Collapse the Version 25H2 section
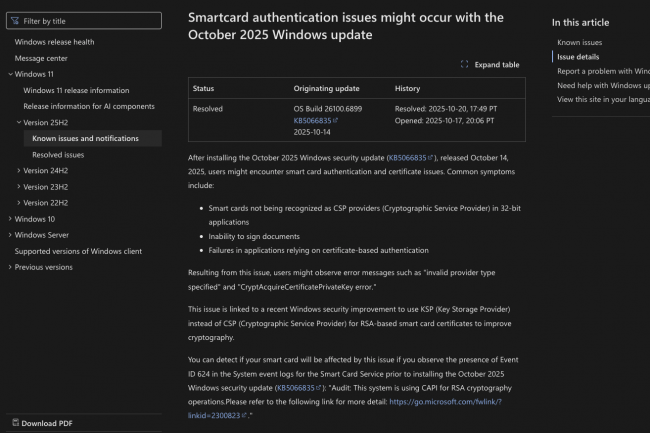This screenshot has width=650, height=433. coord(19,122)
